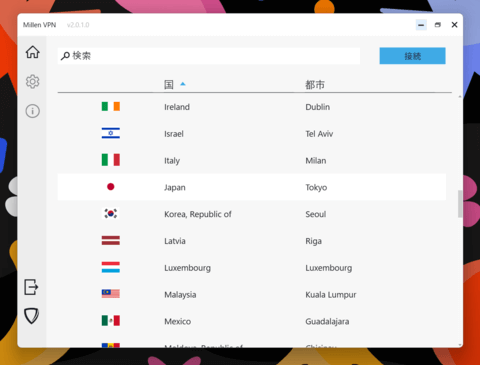Viewport: 480px width, 365px height.
Task: Sort by the 国 column header
Action: tap(169, 84)
